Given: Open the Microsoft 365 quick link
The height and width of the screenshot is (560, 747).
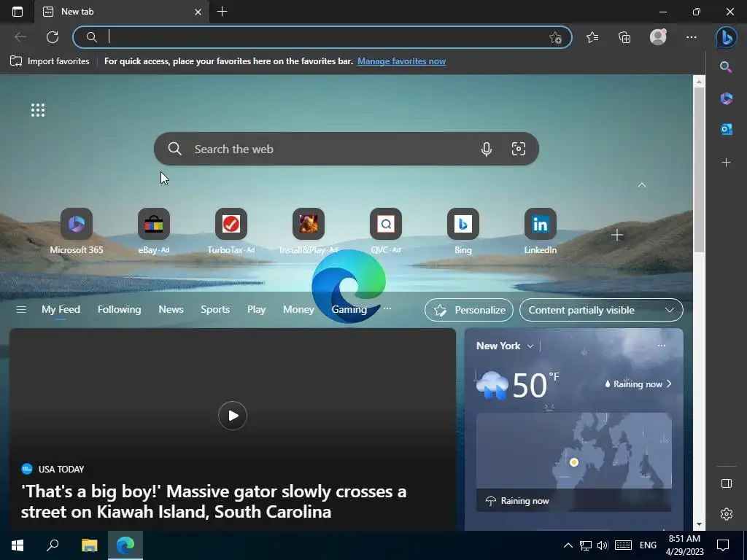Looking at the screenshot, I should click(76, 231).
